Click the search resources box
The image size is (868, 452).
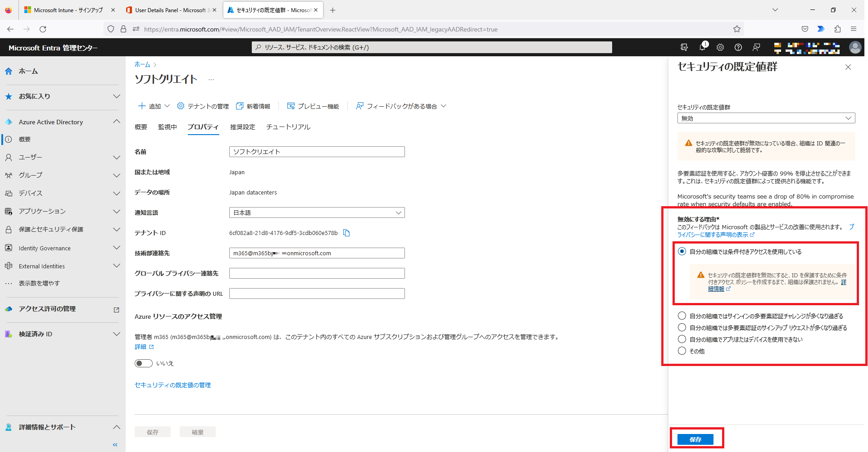[x=432, y=47]
